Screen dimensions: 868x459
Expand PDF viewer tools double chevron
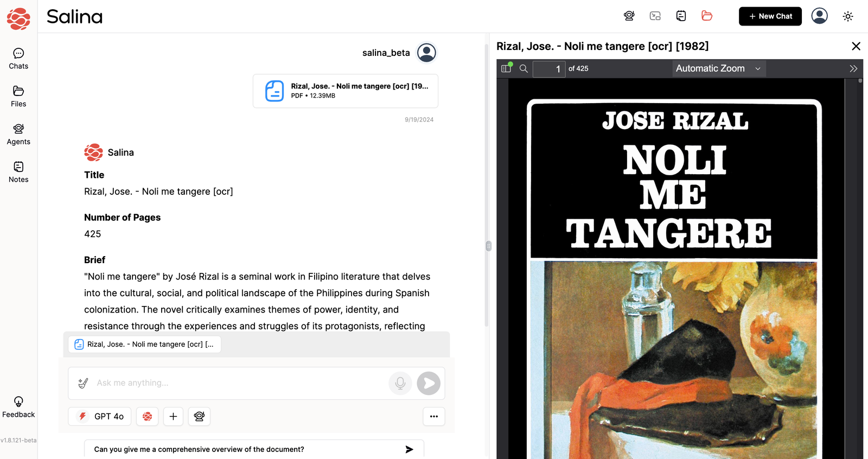click(x=853, y=68)
